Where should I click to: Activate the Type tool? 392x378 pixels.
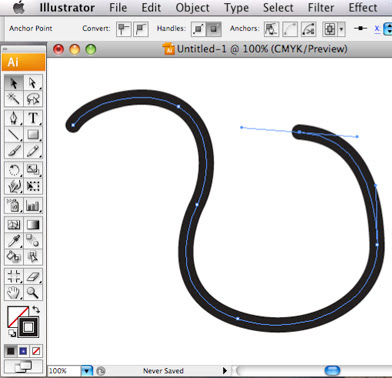coord(33,118)
